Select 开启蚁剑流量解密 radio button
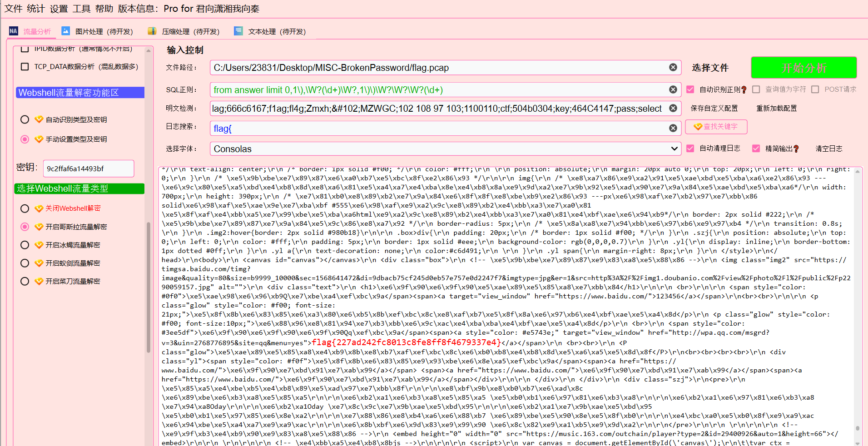 25,263
